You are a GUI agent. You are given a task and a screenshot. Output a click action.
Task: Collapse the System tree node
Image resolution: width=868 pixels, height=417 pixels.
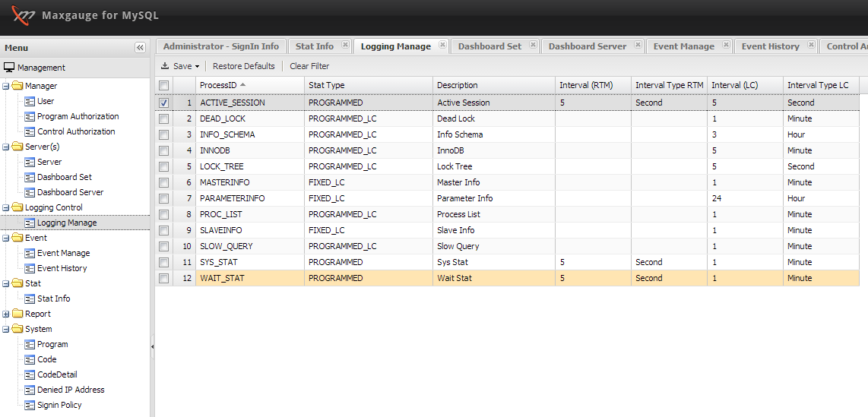6,330
